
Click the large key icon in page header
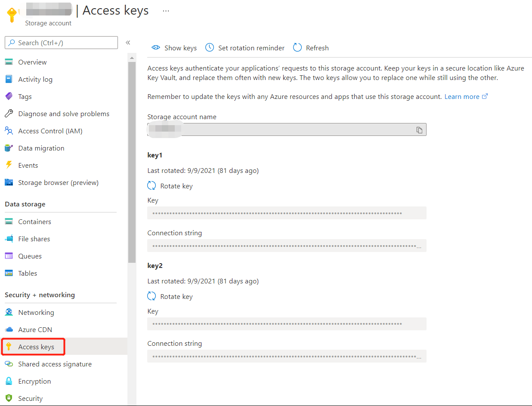(x=13, y=14)
